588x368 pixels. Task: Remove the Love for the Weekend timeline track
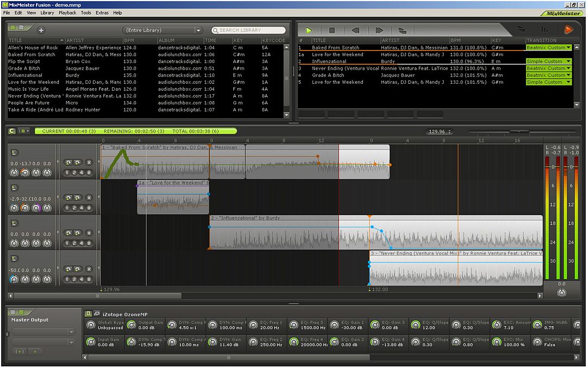[89, 197]
